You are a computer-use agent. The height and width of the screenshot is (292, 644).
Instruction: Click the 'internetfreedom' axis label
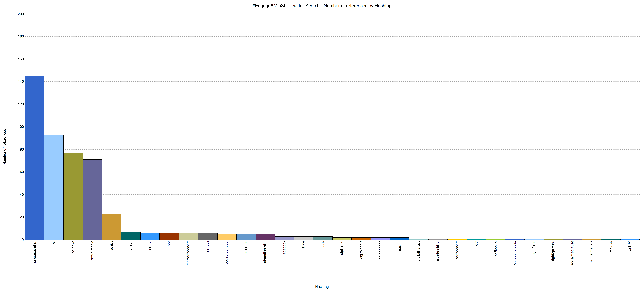(188, 253)
